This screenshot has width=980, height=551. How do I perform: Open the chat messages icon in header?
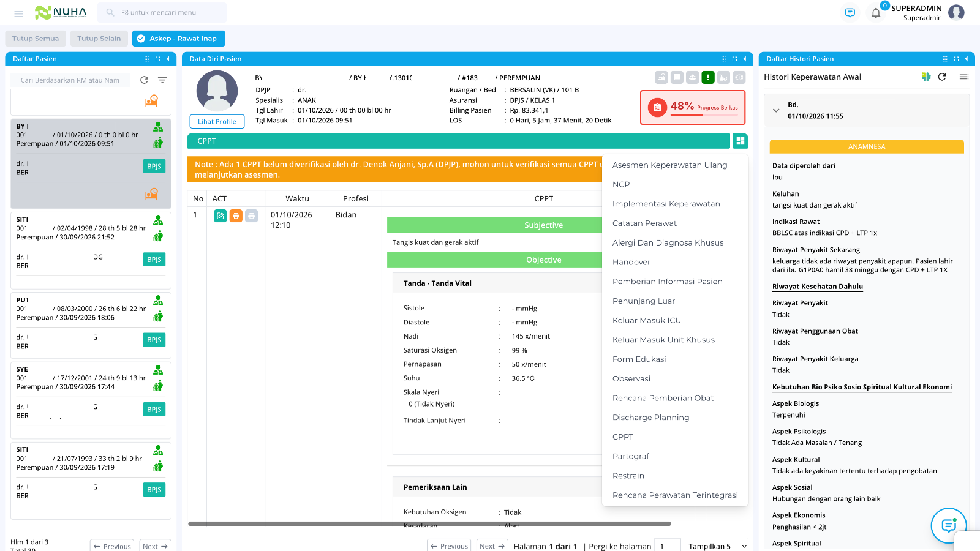pos(850,13)
